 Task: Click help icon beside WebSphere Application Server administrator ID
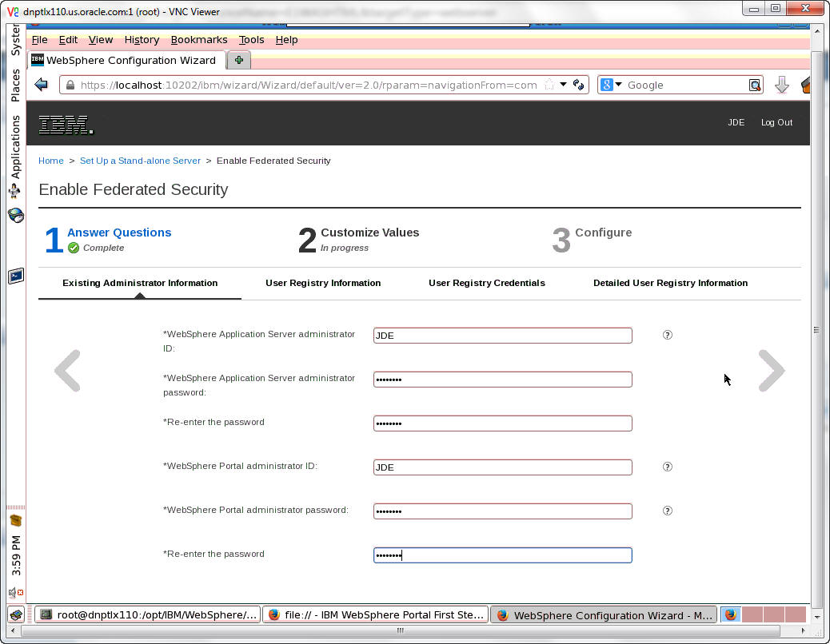(668, 335)
